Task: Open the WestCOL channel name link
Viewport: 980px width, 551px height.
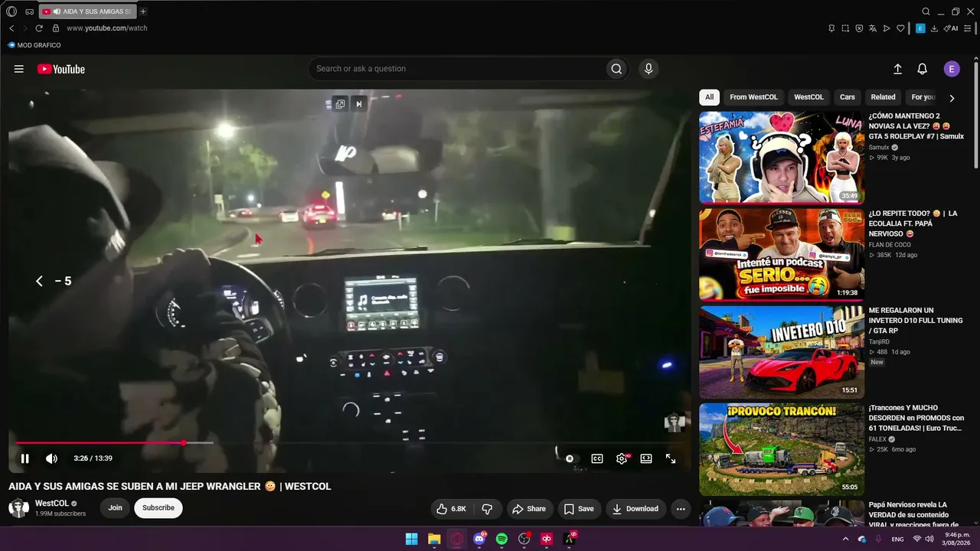Action: (x=52, y=504)
